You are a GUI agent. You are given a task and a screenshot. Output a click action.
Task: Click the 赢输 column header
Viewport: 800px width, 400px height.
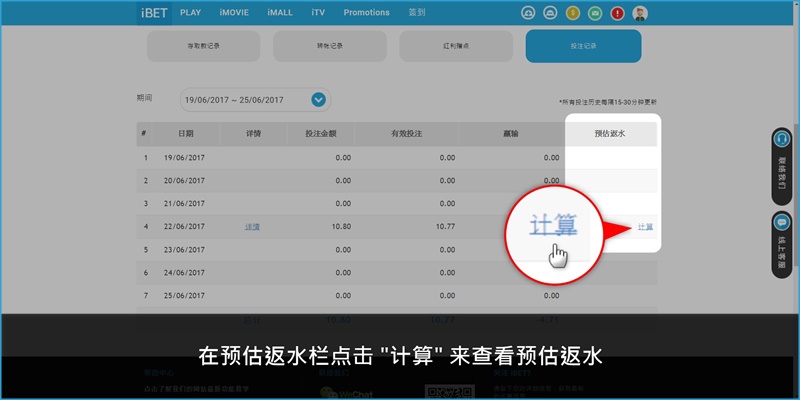click(512, 134)
